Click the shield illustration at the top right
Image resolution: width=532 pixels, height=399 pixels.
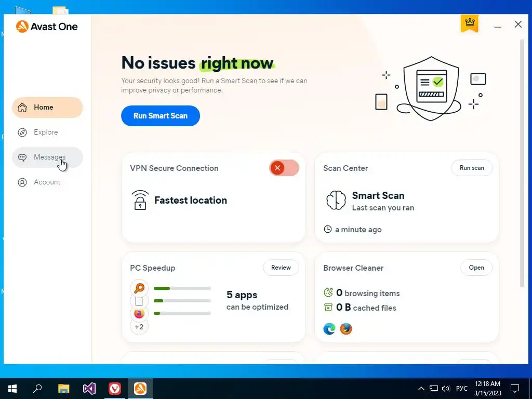pos(431,88)
